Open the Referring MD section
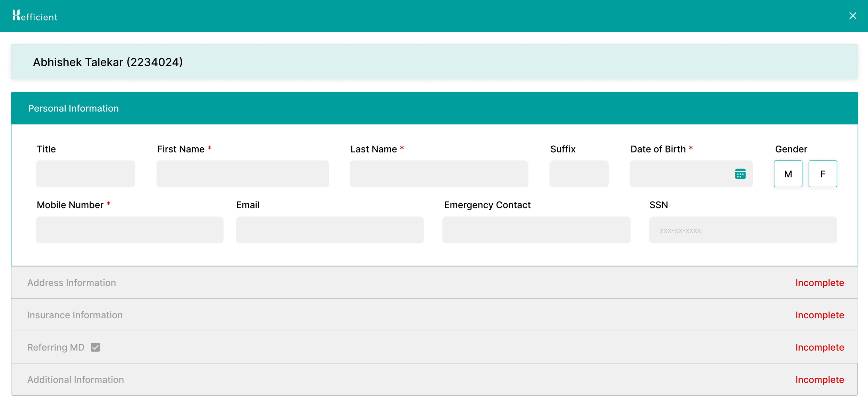 tap(56, 347)
